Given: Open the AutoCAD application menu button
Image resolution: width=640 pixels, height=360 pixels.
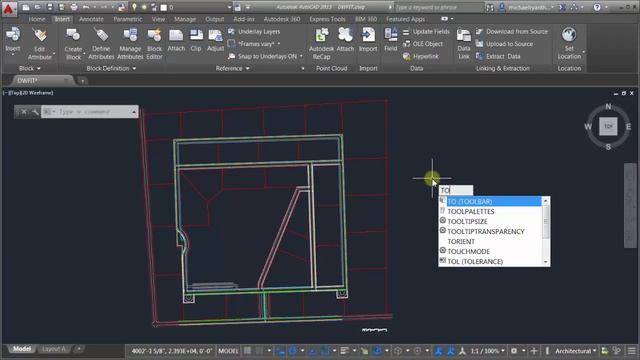Looking at the screenshot, I should pos(9,8).
